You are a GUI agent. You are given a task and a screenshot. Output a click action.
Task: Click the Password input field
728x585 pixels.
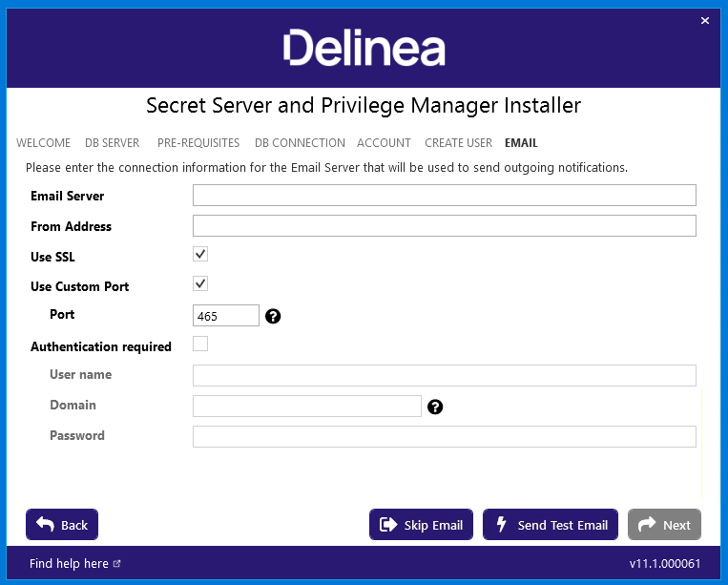(x=445, y=436)
